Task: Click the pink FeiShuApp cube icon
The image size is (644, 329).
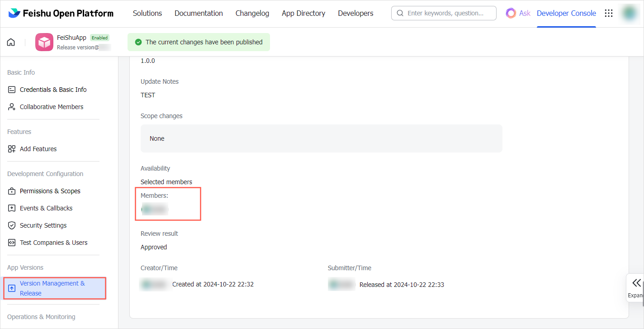Action: (x=44, y=42)
